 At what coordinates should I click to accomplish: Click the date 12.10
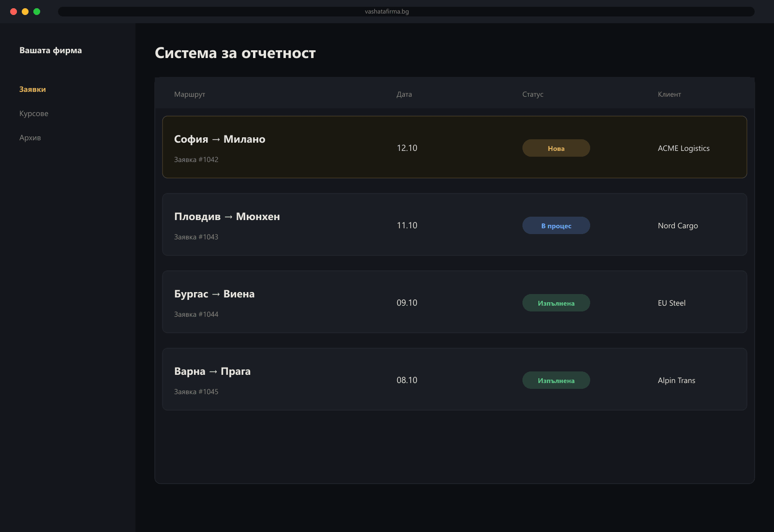coord(407,148)
